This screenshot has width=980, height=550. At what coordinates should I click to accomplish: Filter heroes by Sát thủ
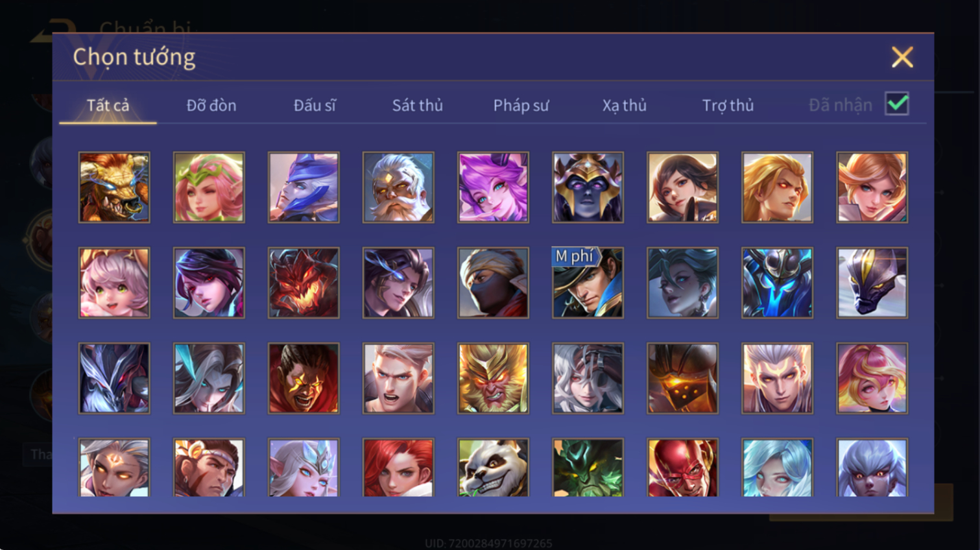click(x=418, y=105)
